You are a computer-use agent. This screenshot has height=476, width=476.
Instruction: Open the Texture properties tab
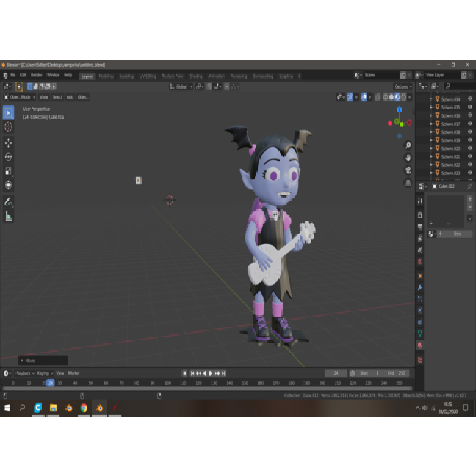(420, 360)
